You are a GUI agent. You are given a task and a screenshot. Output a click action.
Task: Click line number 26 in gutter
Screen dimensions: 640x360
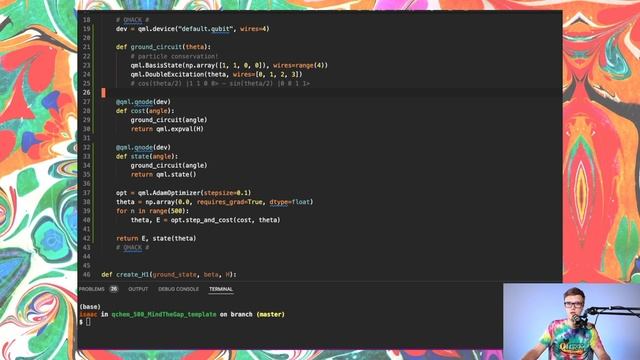[86, 93]
